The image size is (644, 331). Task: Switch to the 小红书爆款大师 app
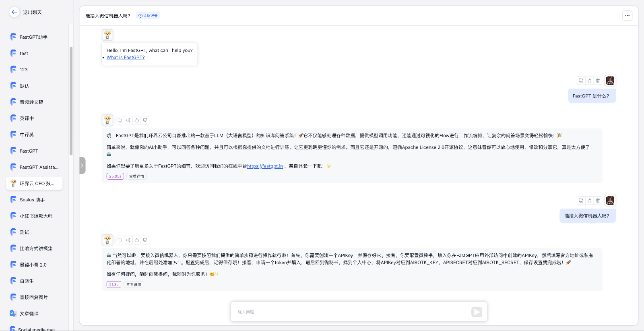[x=36, y=216]
